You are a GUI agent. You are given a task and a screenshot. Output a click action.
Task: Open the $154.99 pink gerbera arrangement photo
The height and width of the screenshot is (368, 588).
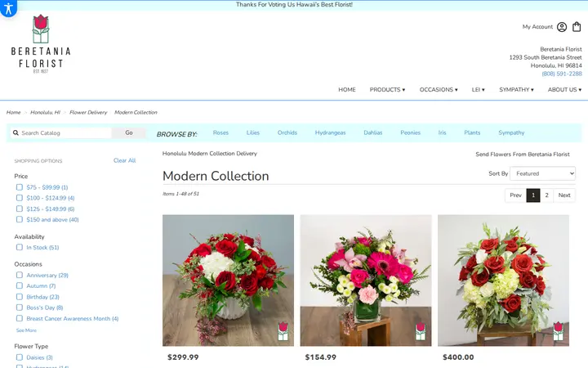[366, 280]
